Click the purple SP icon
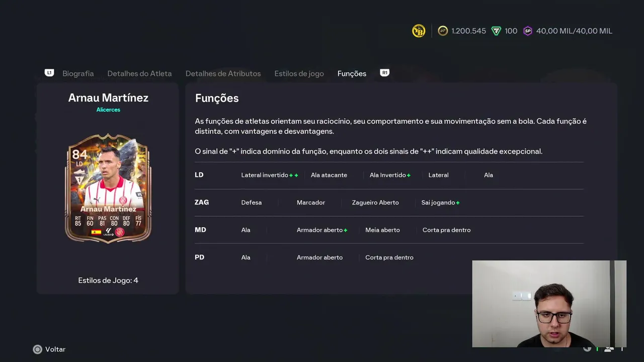Screen dimensions: 644x362 528,31
